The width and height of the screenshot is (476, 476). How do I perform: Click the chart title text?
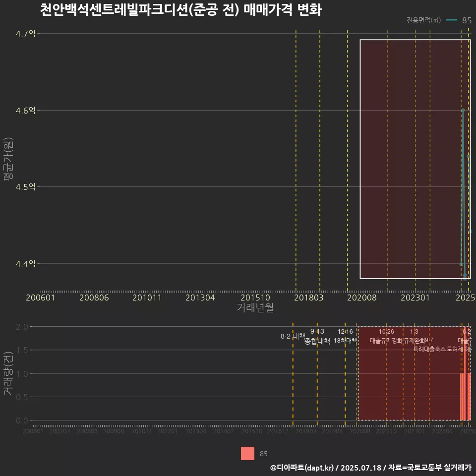[180, 9]
